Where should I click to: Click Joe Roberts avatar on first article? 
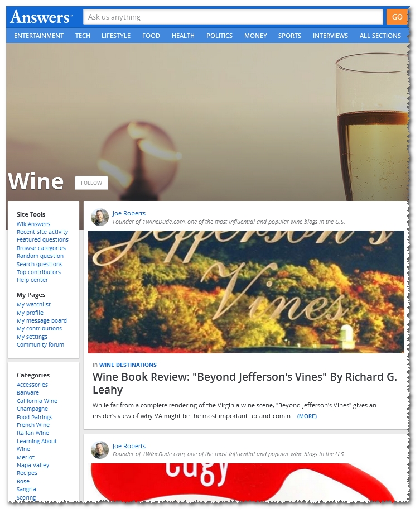pyautogui.click(x=100, y=217)
